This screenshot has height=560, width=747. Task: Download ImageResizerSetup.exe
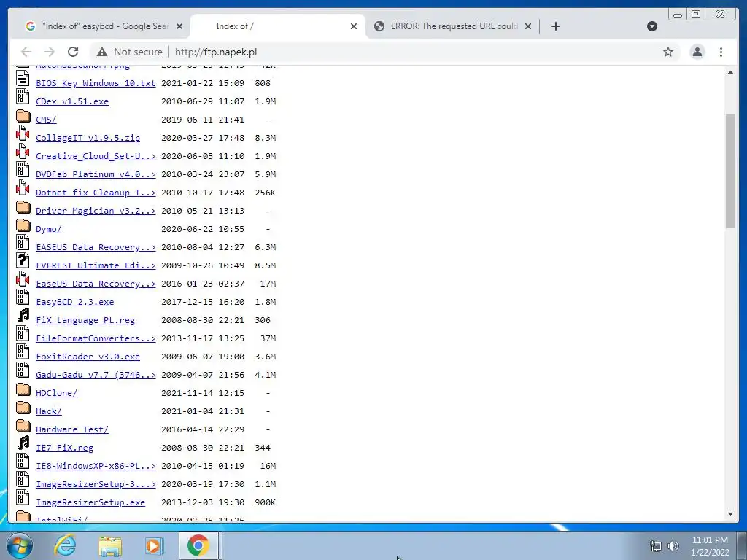pyautogui.click(x=90, y=502)
